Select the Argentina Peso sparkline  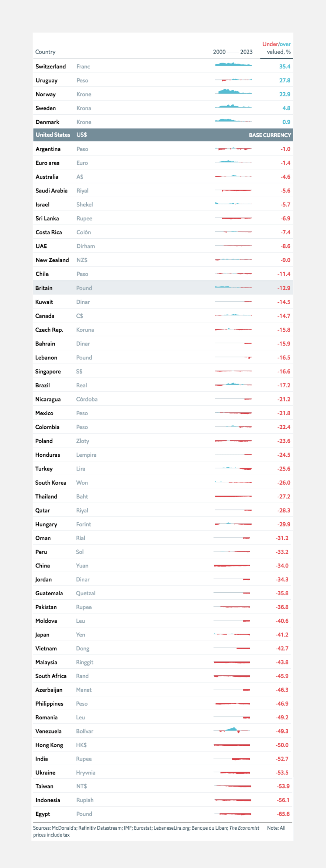point(233,149)
